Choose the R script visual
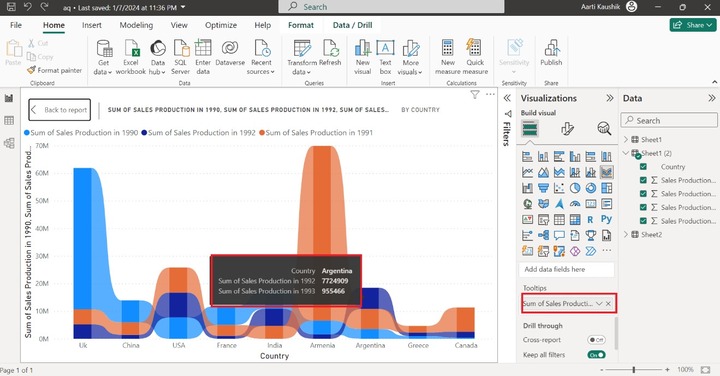The width and height of the screenshot is (720, 376). [x=591, y=219]
